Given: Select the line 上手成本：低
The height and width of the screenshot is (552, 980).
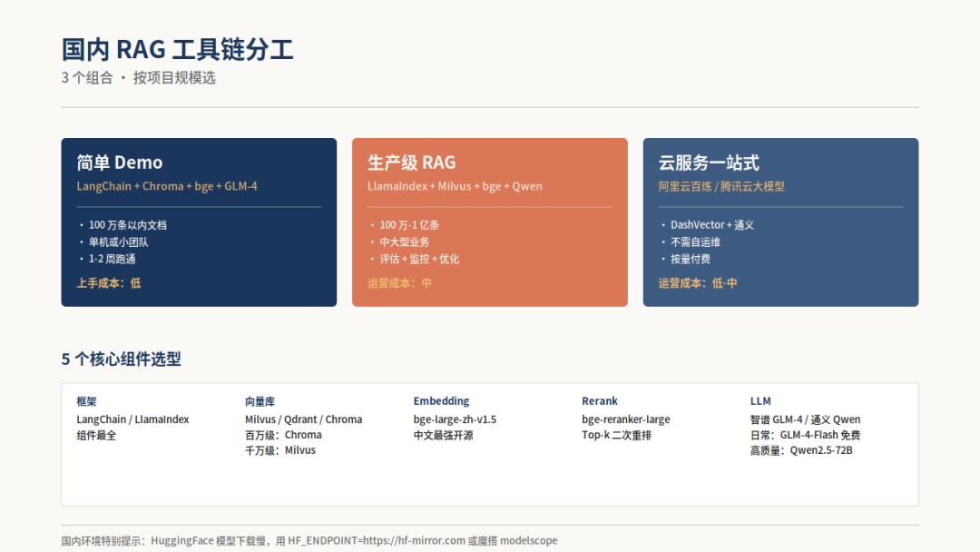Looking at the screenshot, I should 109,283.
